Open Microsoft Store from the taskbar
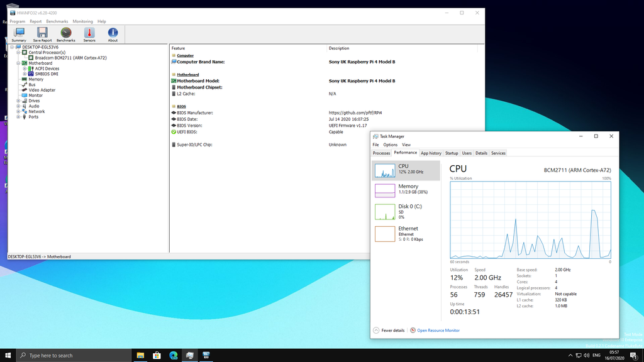This screenshot has height=362, width=644. tap(157, 354)
